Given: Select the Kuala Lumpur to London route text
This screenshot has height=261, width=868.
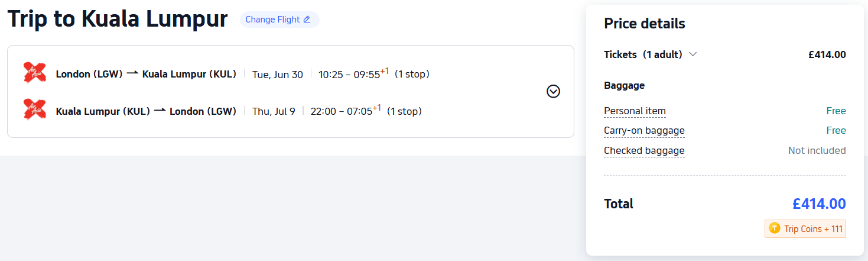Looking at the screenshot, I should [x=146, y=111].
